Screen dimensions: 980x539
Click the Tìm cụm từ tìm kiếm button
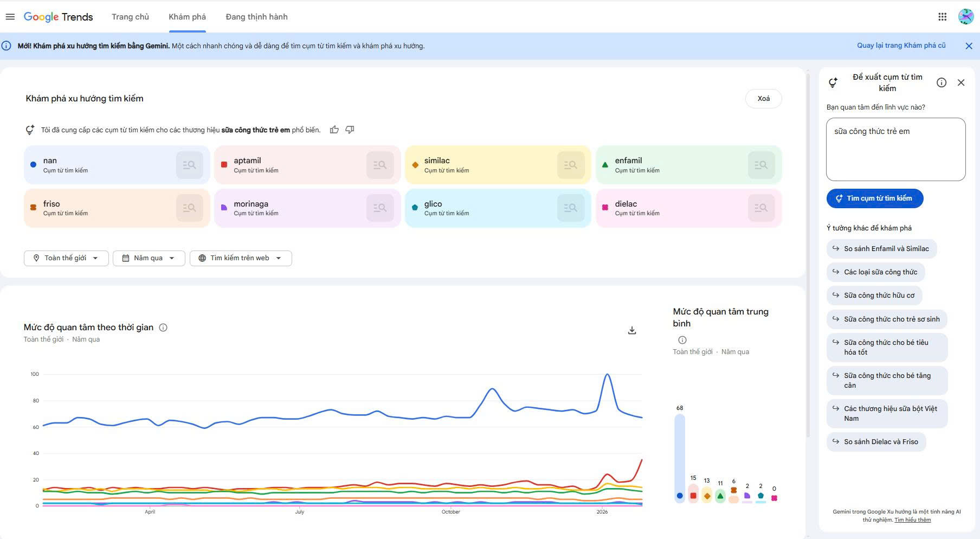tap(874, 198)
